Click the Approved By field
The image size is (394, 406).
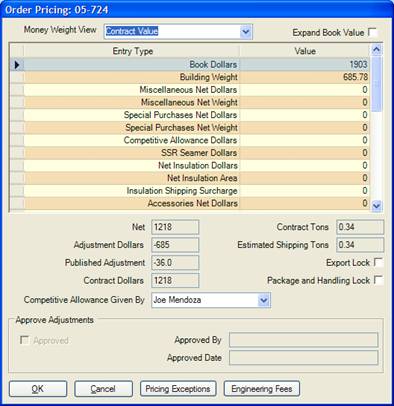pyautogui.click(x=304, y=340)
